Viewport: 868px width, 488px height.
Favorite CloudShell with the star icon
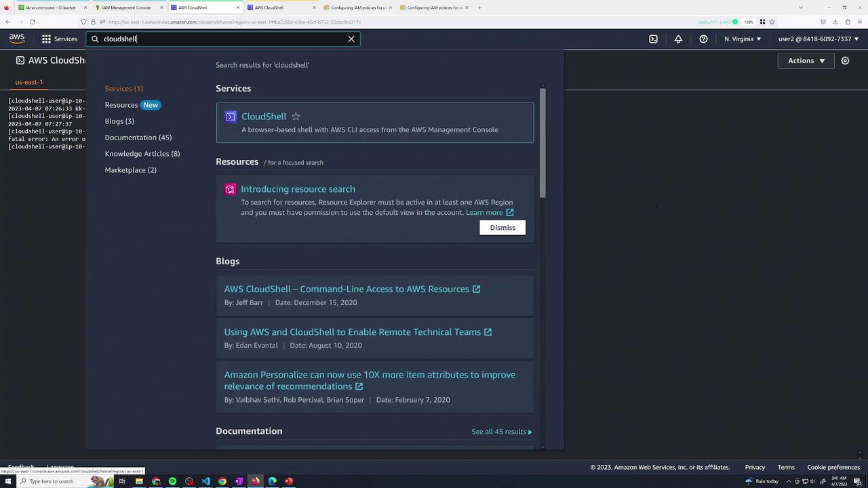coord(296,117)
